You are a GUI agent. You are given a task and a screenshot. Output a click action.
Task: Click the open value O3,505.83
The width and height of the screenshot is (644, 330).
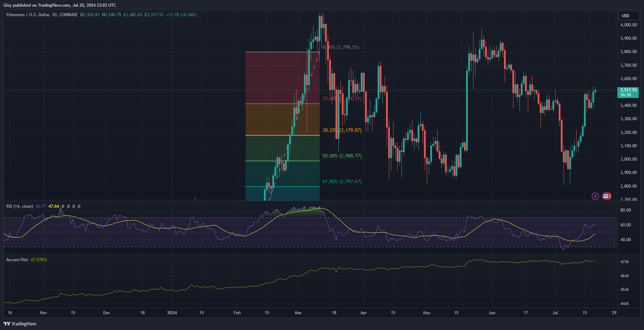click(90, 15)
